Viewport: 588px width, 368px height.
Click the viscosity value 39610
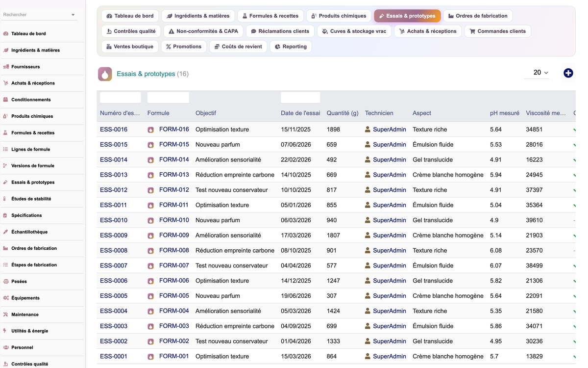534,220
